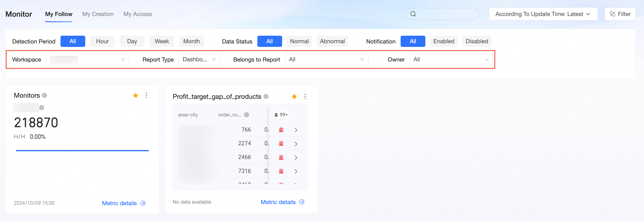Click info icon next to Monitors title
The width and height of the screenshot is (644, 221).
click(44, 95)
